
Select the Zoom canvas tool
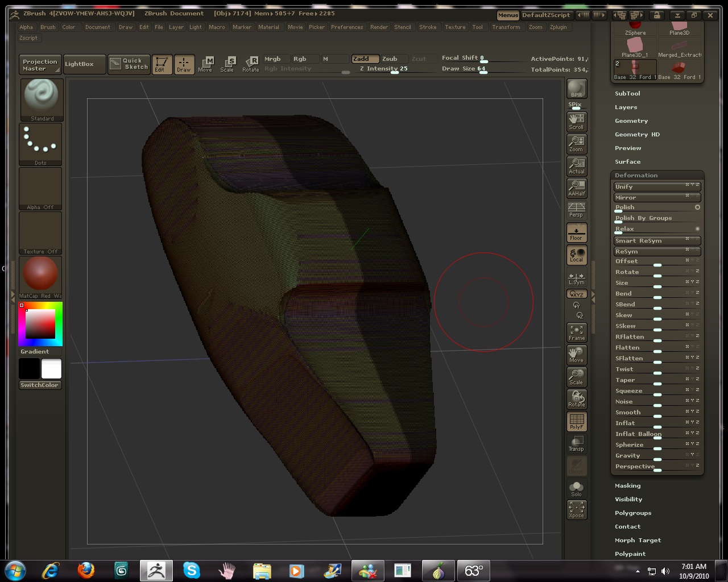(x=576, y=143)
